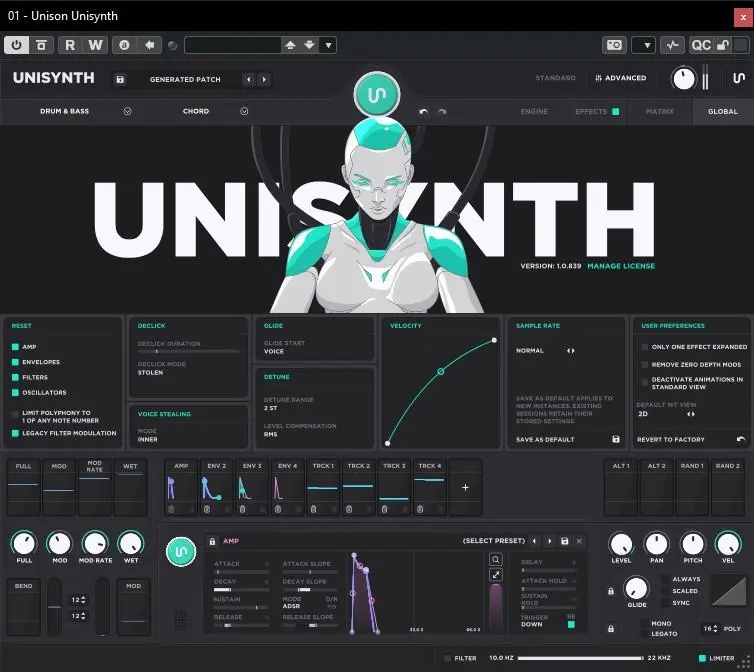The height and width of the screenshot is (672, 754).
Task: Toggle the Filters reset checkbox
Action: pos(15,378)
